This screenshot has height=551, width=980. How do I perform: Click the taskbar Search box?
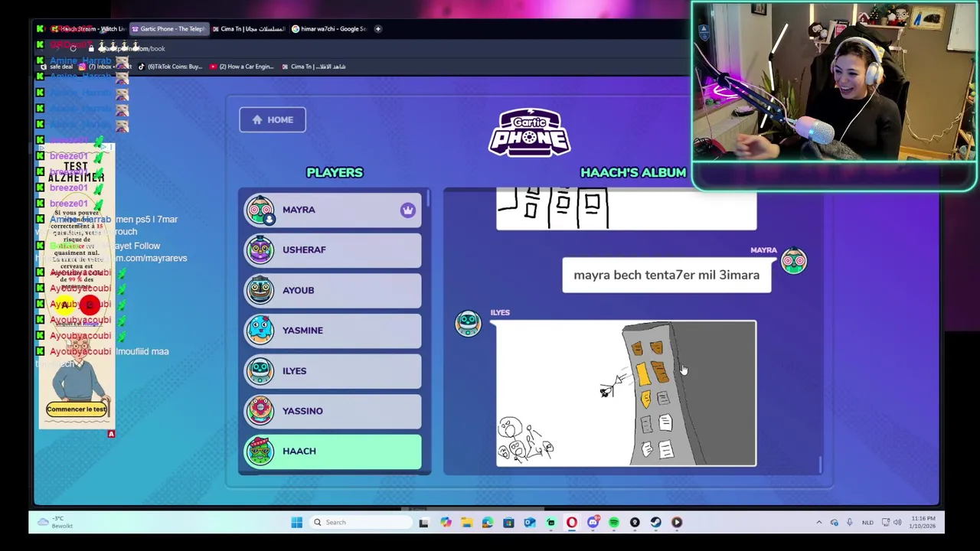click(x=360, y=523)
